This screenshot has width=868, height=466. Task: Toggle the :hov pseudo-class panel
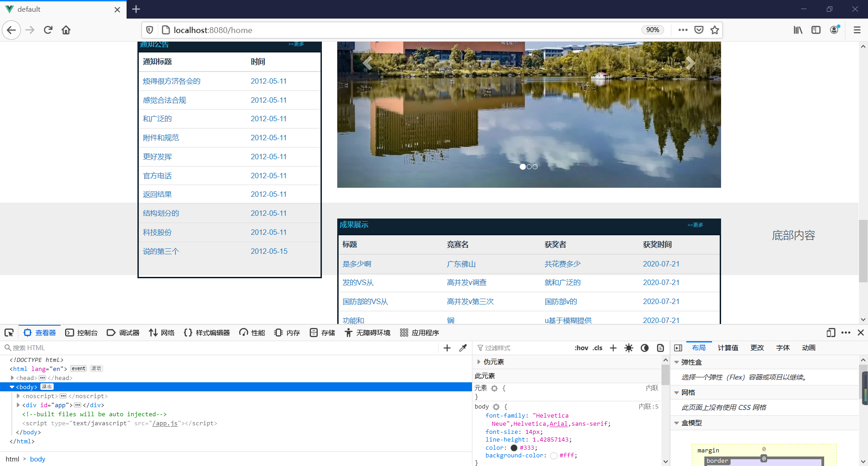(x=581, y=348)
